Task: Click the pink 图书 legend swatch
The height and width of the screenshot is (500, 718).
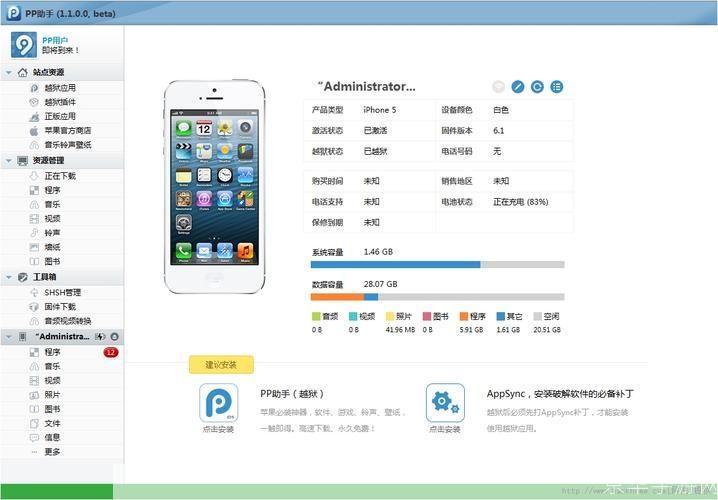Action: [427, 316]
